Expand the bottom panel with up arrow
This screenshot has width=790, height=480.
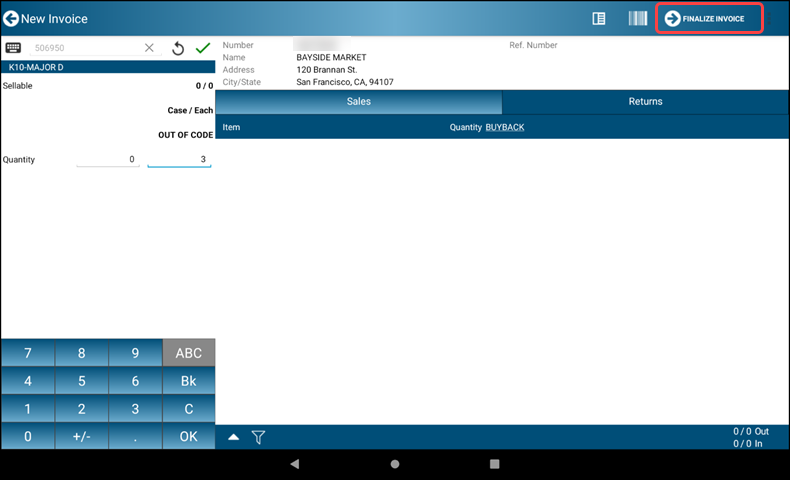coord(233,437)
